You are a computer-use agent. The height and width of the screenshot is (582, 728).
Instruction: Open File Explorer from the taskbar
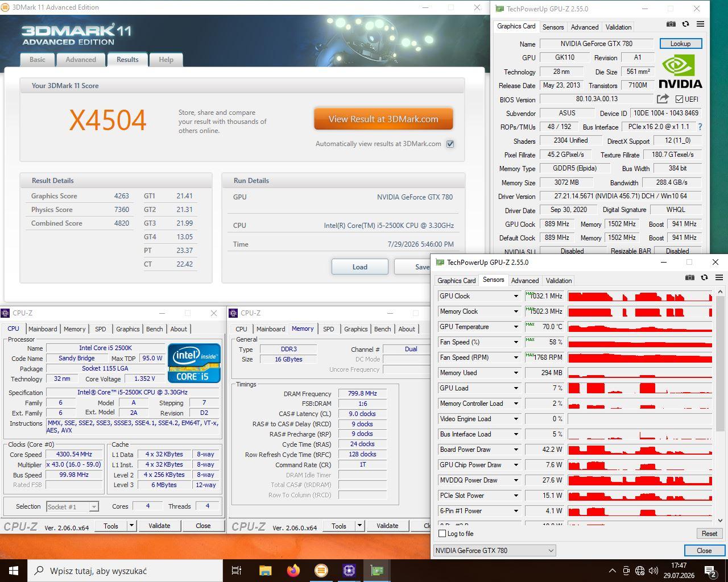(x=265, y=570)
